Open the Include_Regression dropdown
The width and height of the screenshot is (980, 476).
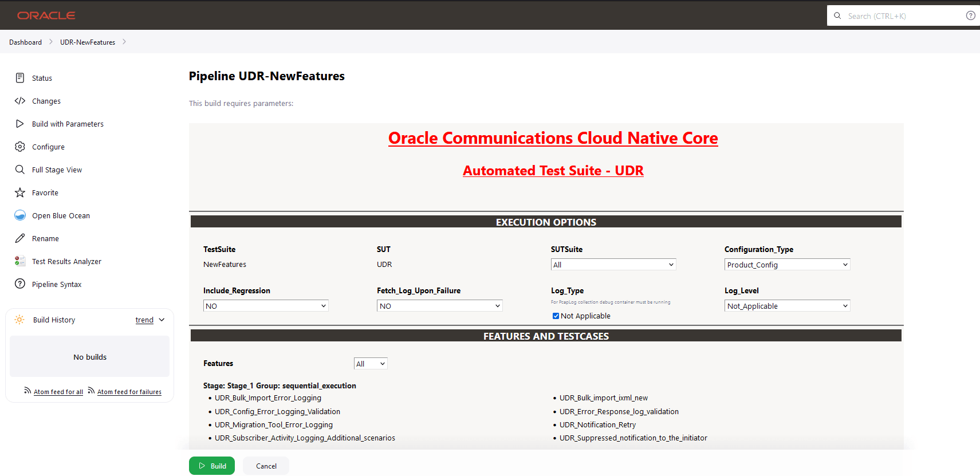tap(266, 306)
